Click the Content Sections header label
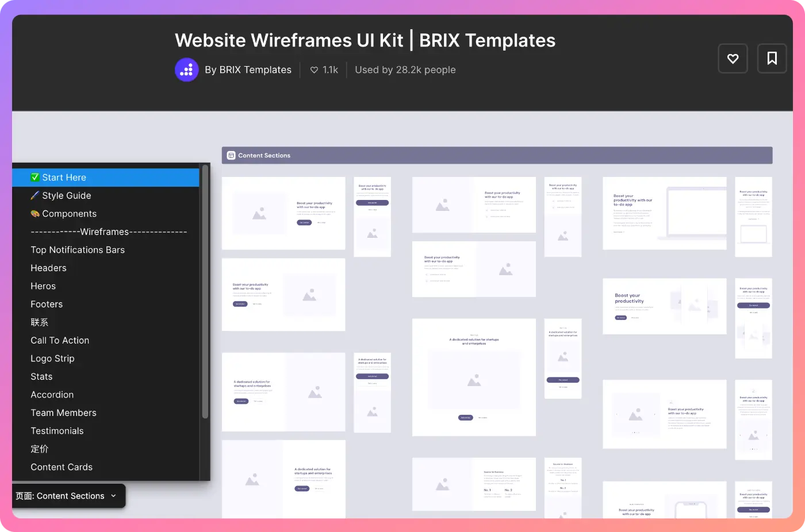 264,156
